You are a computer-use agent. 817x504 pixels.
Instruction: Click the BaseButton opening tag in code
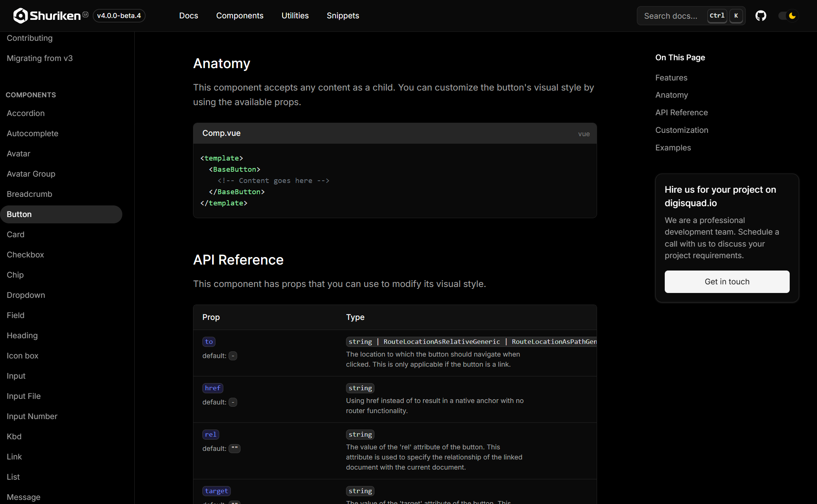(x=235, y=169)
